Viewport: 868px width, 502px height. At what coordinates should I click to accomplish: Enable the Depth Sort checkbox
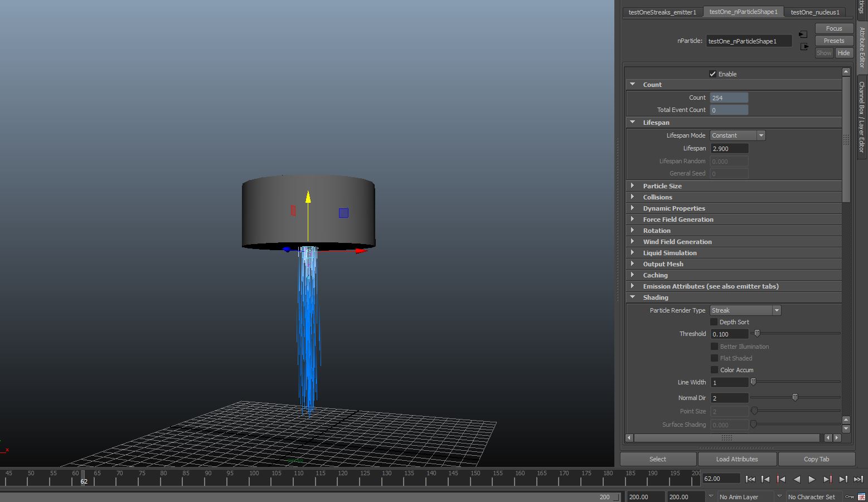click(714, 322)
